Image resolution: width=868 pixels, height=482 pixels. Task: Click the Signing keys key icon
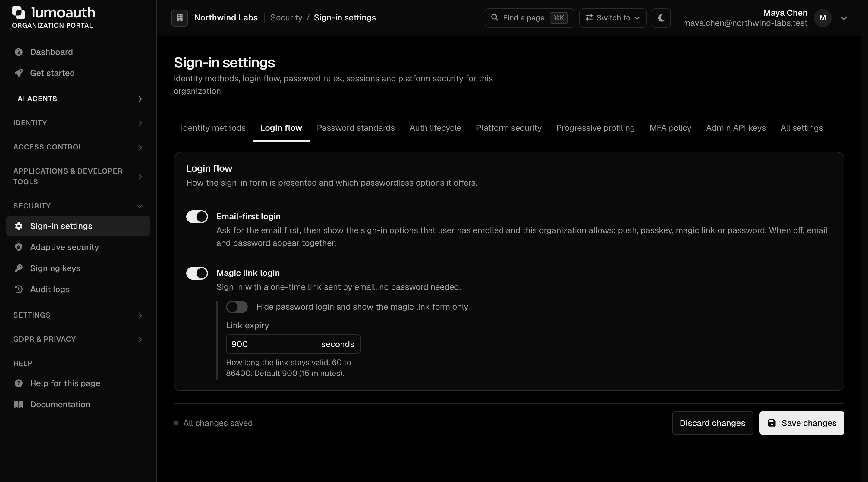click(x=18, y=268)
